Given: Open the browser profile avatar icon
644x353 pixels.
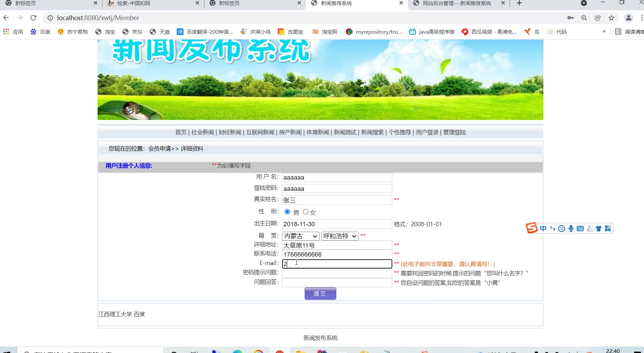Looking at the screenshot, I should tap(628, 18).
